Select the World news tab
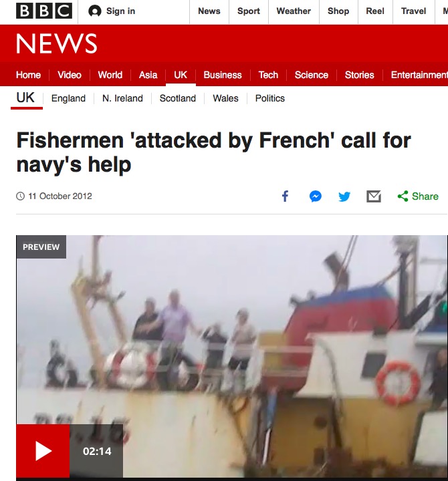The width and height of the screenshot is (448, 481). 110,75
